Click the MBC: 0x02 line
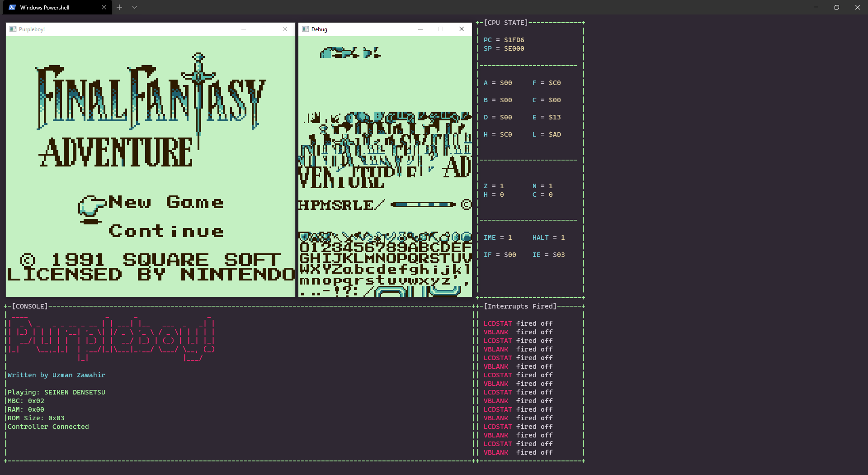This screenshot has width=868, height=475. pos(26,401)
